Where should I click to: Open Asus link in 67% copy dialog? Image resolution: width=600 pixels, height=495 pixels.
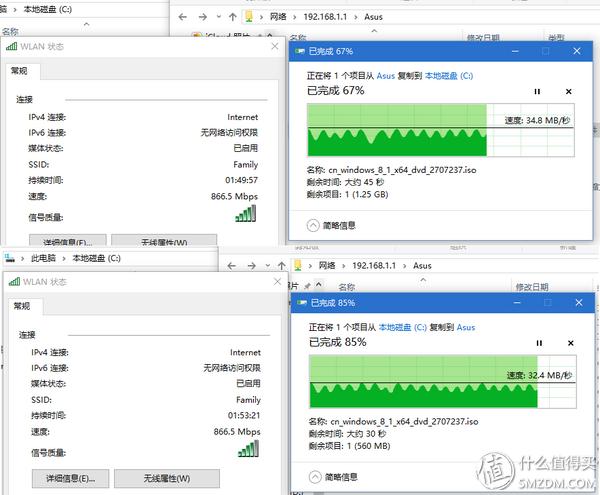(385, 76)
